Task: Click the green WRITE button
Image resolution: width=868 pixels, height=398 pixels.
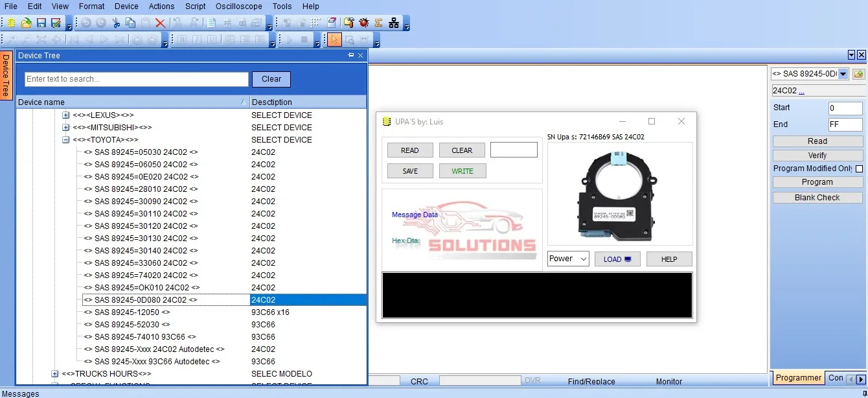Action: (463, 171)
